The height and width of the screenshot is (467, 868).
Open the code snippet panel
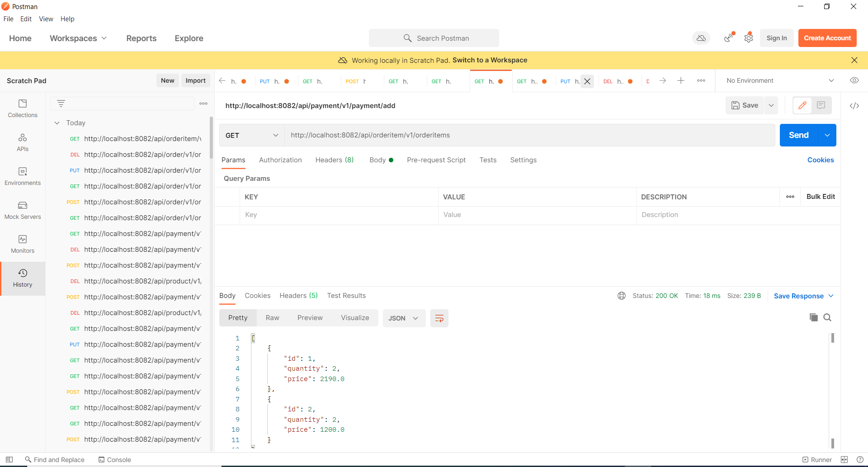pos(854,106)
